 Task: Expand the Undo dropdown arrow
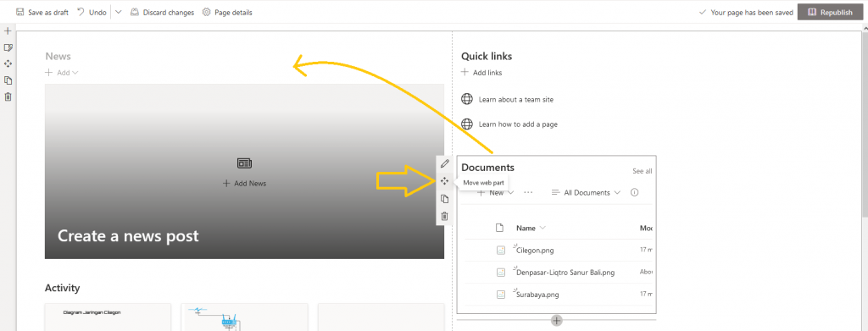click(x=119, y=12)
